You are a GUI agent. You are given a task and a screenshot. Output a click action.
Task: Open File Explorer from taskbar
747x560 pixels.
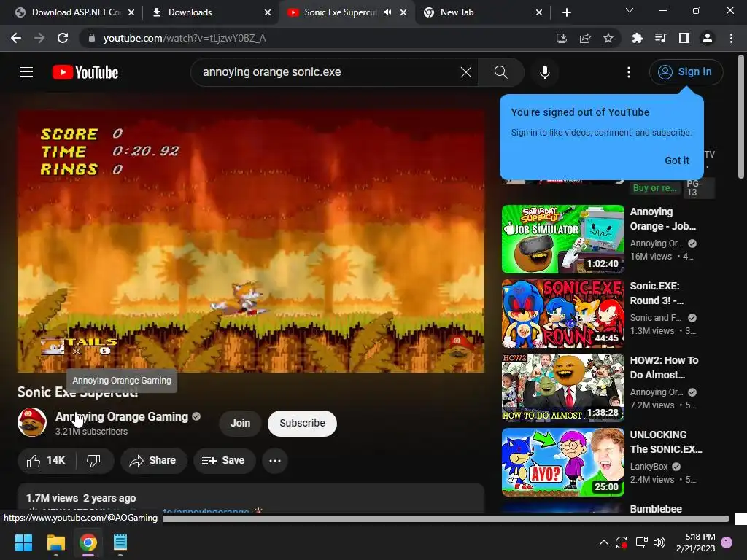coord(55,542)
